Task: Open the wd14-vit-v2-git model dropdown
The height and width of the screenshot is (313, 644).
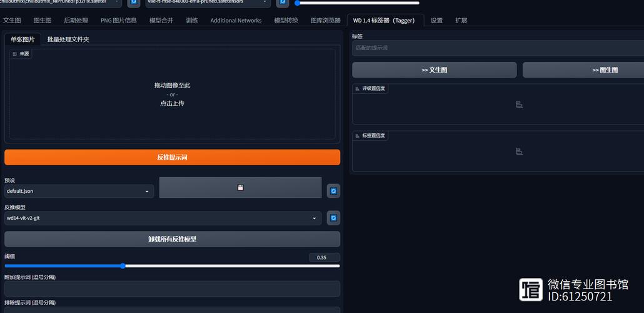Action: coord(163,218)
